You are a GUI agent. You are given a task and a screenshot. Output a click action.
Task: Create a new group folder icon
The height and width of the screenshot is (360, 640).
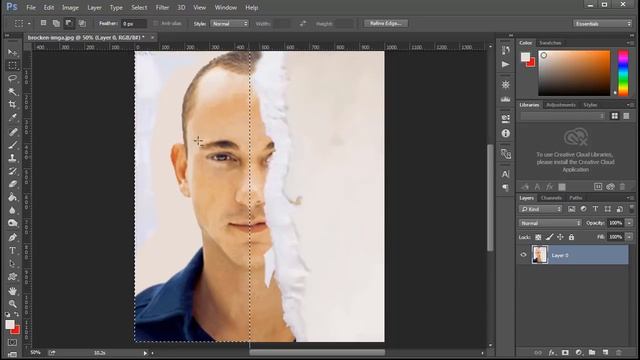coord(592,352)
